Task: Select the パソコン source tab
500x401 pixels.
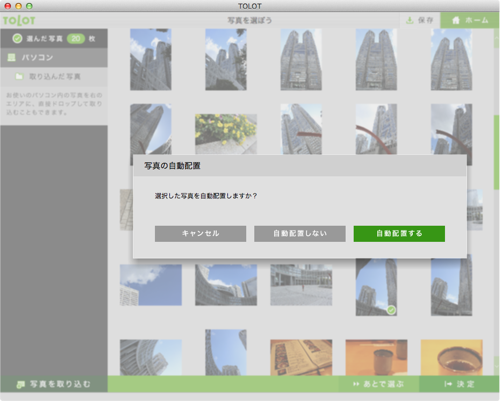Action: tap(54, 58)
